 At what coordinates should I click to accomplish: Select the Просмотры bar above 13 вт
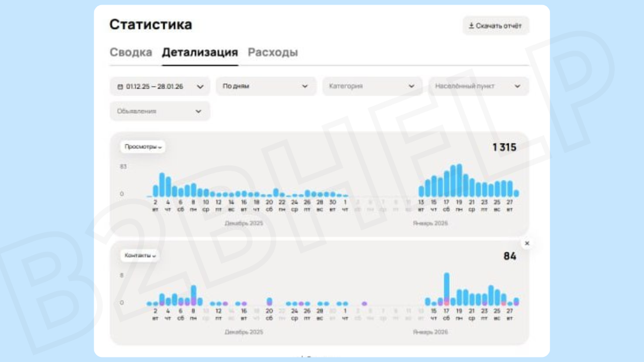pyautogui.click(x=421, y=191)
